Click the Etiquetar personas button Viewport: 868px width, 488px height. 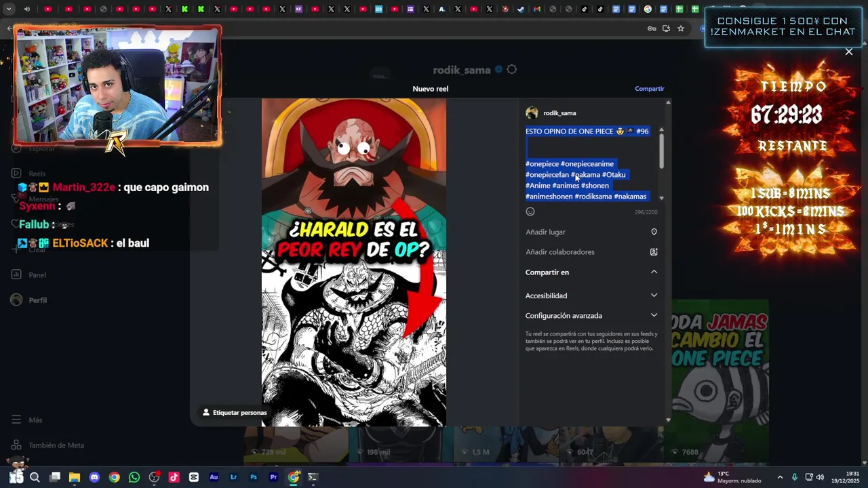[x=235, y=413]
